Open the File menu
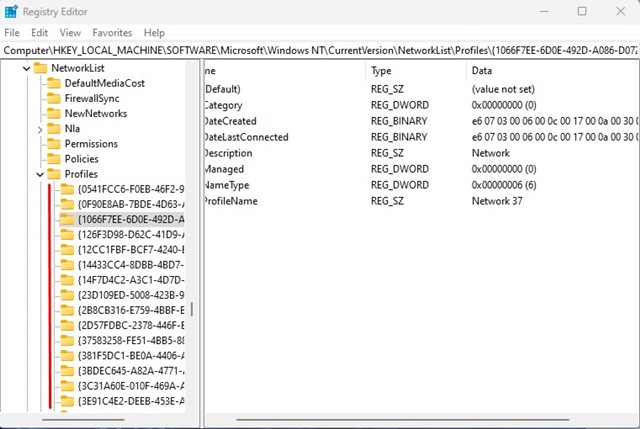 coord(12,33)
